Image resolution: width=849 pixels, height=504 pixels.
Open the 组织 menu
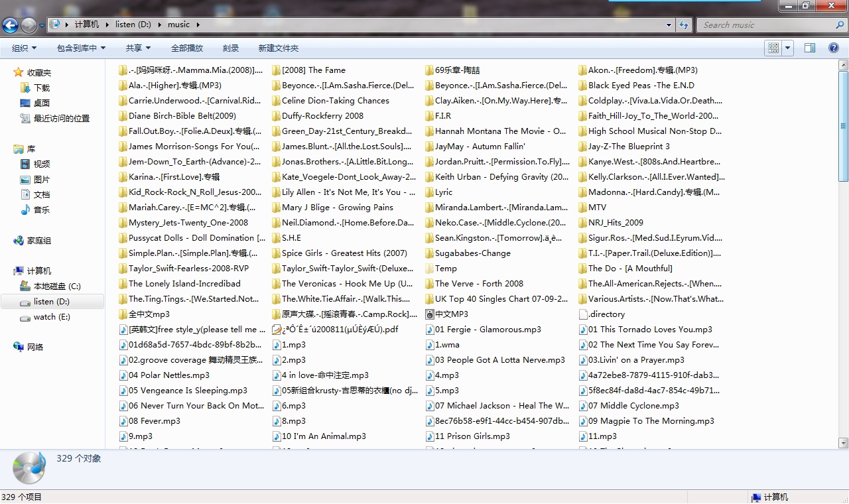(x=24, y=48)
